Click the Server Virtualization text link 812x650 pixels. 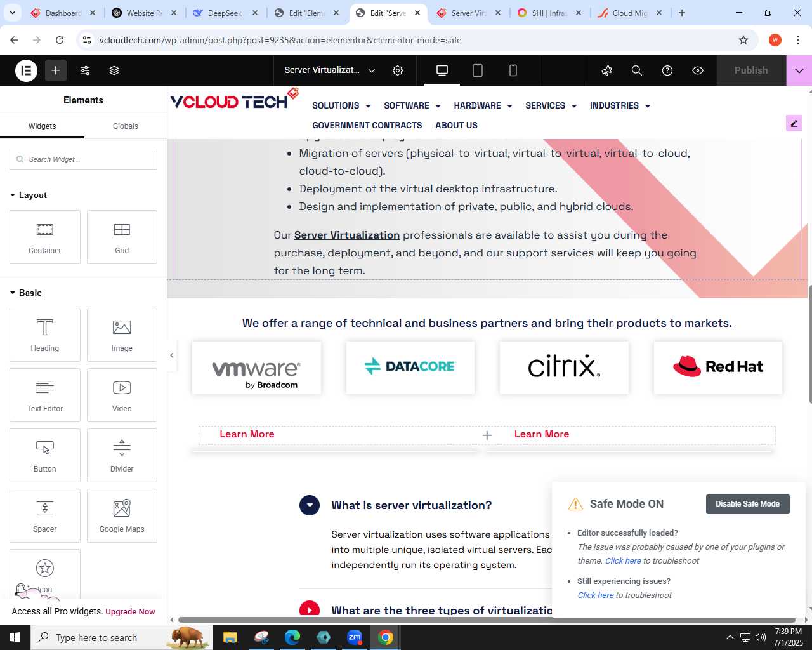pyautogui.click(x=347, y=235)
